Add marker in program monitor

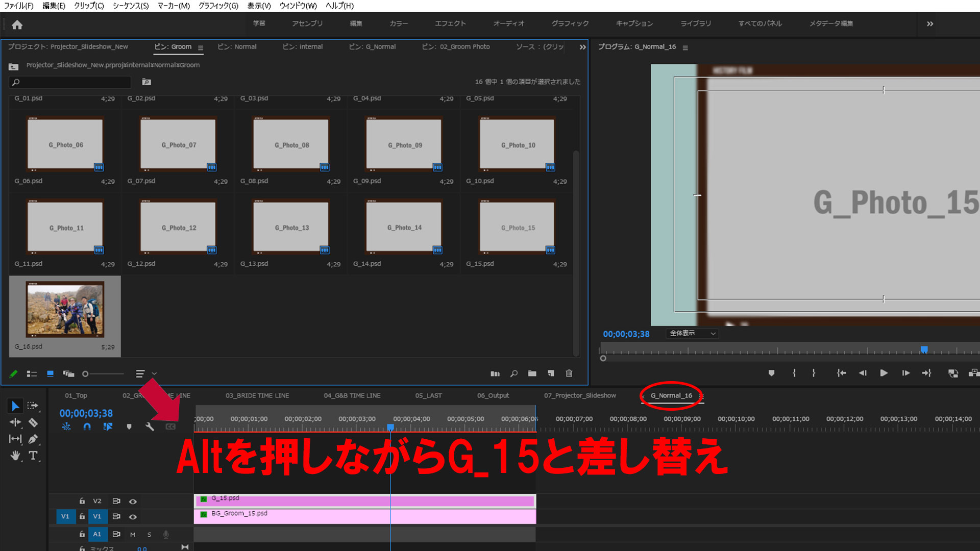[x=771, y=373]
